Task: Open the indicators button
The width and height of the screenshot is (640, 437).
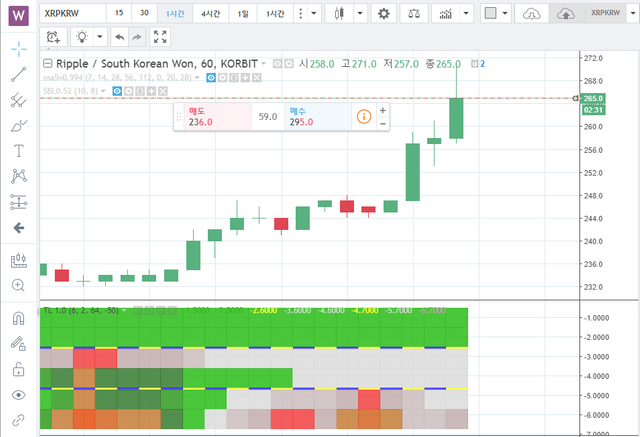Action: point(446,13)
